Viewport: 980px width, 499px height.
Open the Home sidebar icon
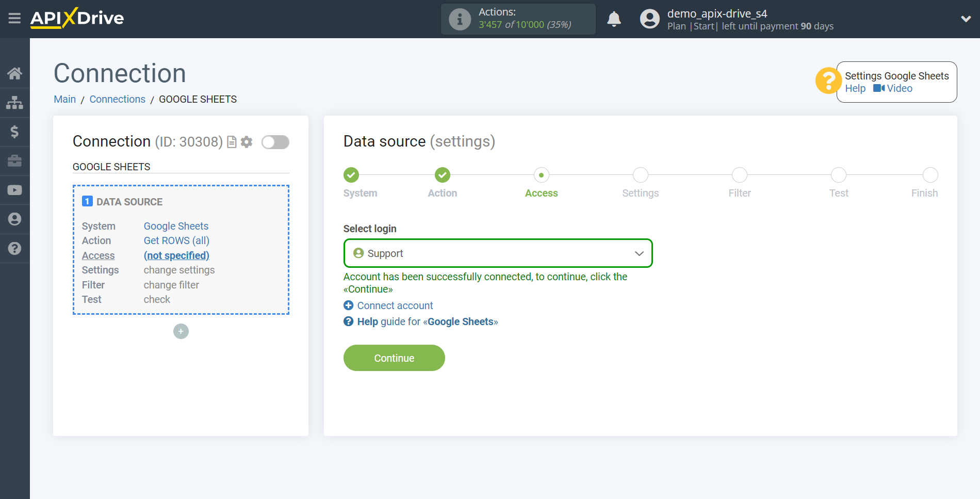click(x=14, y=73)
